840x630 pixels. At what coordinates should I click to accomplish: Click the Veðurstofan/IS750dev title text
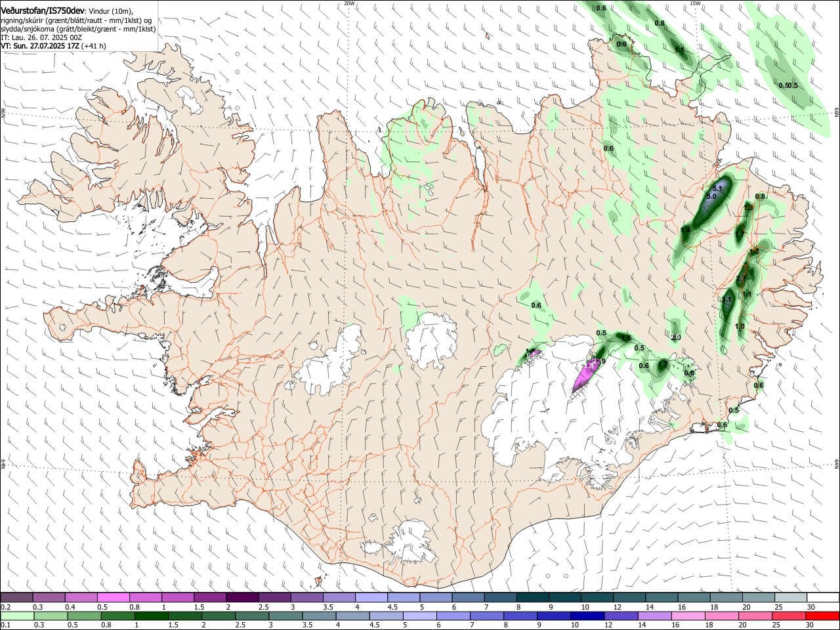click(x=43, y=11)
